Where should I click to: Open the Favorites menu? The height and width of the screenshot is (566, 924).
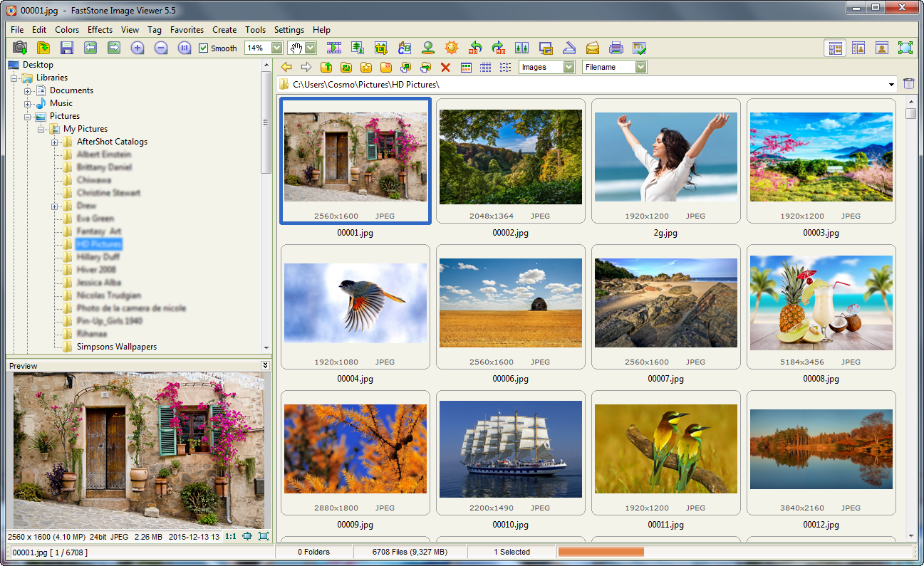[x=187, y=30]
